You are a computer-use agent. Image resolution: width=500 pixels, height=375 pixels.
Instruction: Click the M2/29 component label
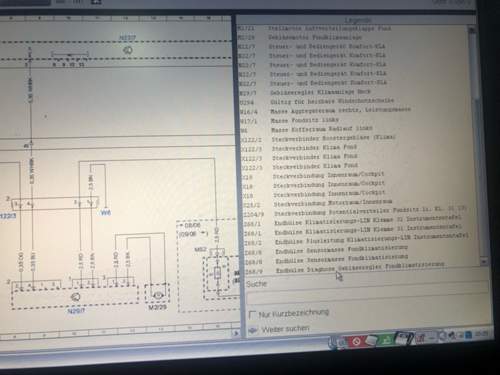[x=157, y=307]
